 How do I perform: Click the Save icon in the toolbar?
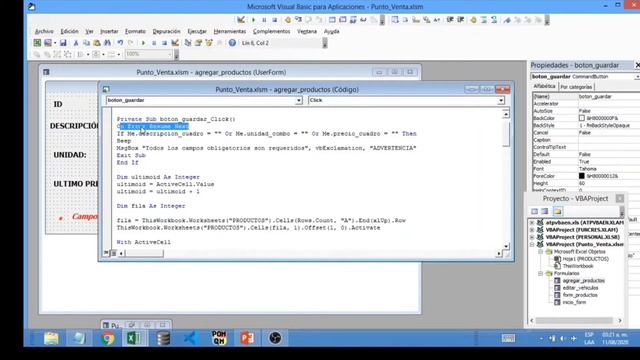[63, 43]
